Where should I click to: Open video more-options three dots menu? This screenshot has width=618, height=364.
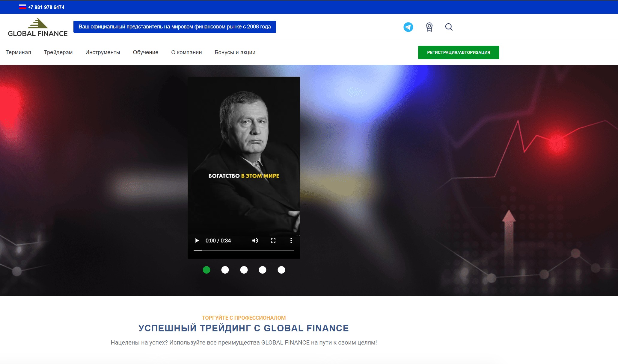[x=291, y=240]
